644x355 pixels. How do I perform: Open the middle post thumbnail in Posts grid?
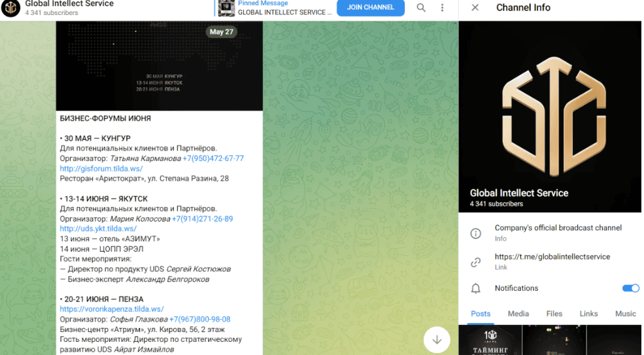pos(554,340)
